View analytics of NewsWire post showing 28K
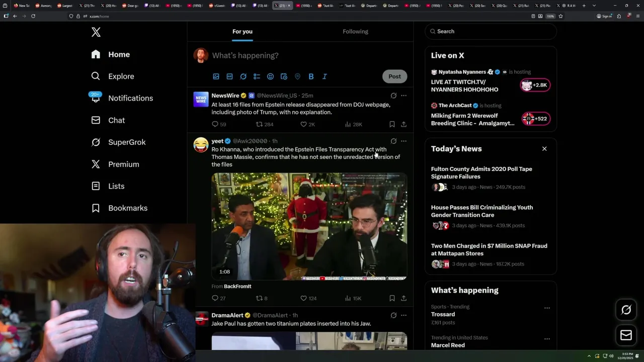The height and width of the screenshot is (362, 644). tap(353, 124)
